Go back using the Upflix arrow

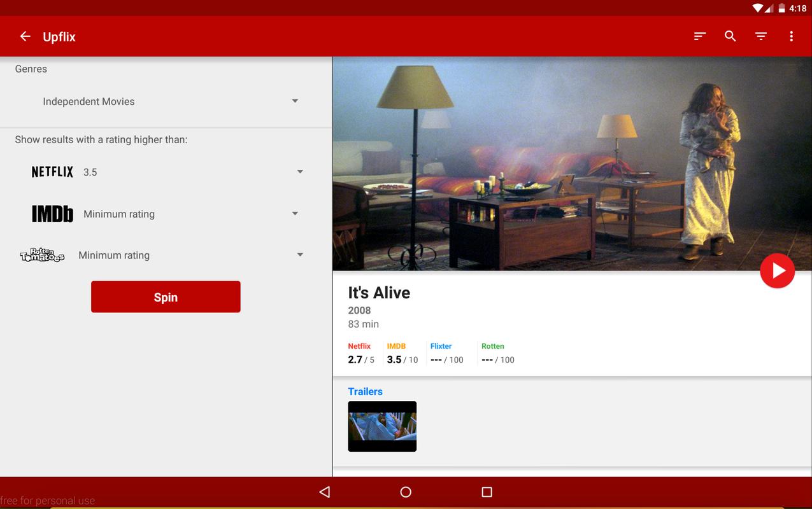(x=25, y=36)
